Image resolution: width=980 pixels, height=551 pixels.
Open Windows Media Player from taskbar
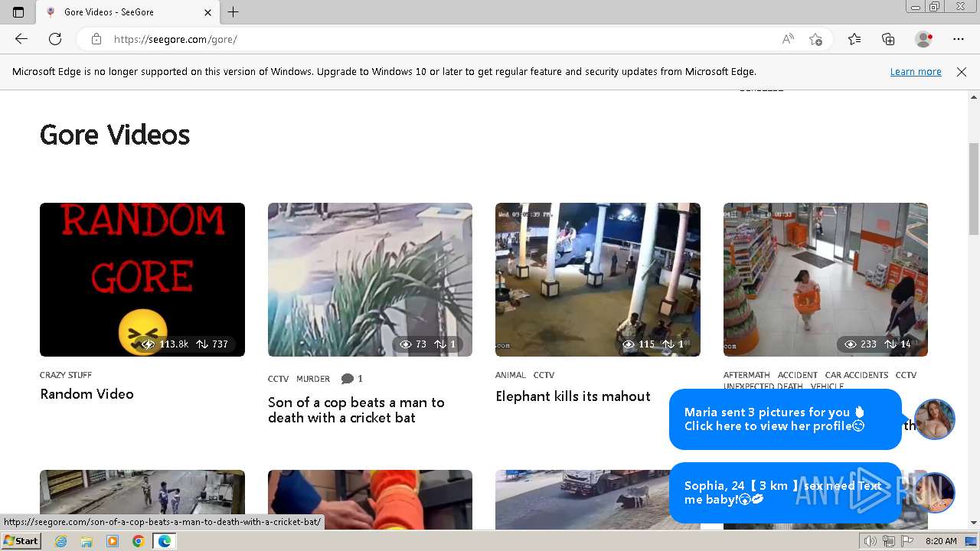pyautogui.click(x=113, y=541)
